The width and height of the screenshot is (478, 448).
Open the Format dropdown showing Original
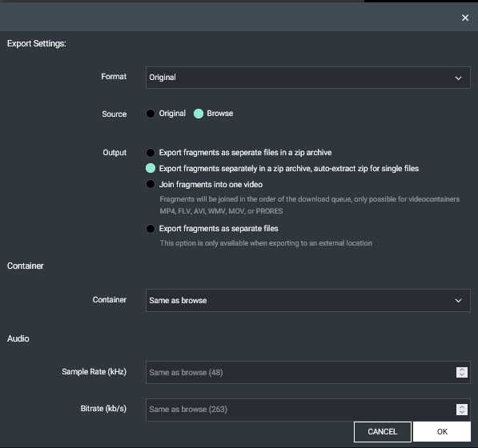coord(308,78)
